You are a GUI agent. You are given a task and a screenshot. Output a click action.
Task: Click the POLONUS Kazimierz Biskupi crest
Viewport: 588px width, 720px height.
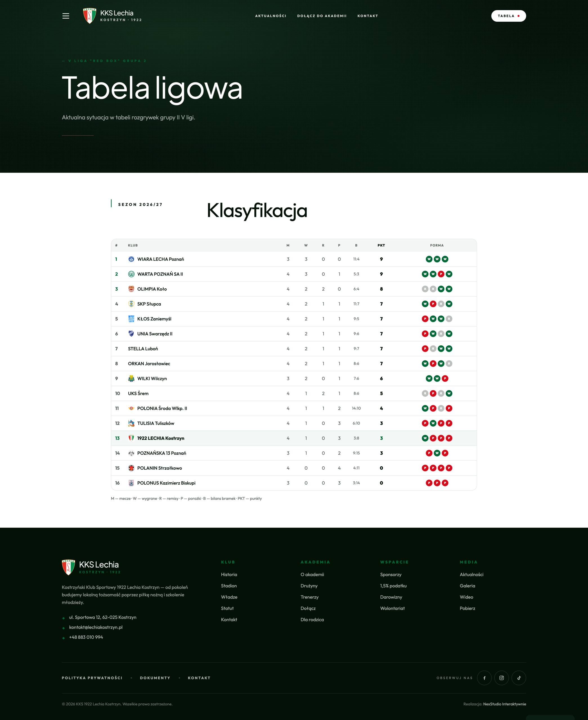pos(131,483)
